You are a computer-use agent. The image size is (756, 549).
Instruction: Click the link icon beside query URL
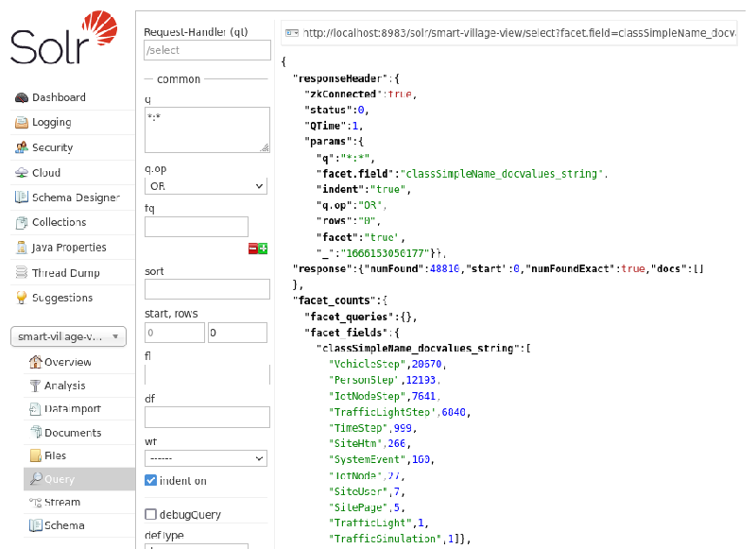coord(292,33)
